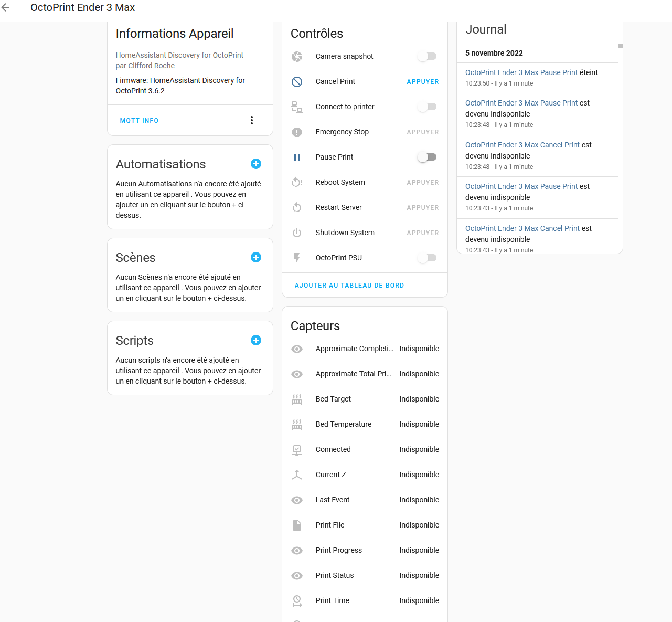Click AJOUTER AU TABLEAU DE BORD
672x622 pixels.
[x=349, y=285]
